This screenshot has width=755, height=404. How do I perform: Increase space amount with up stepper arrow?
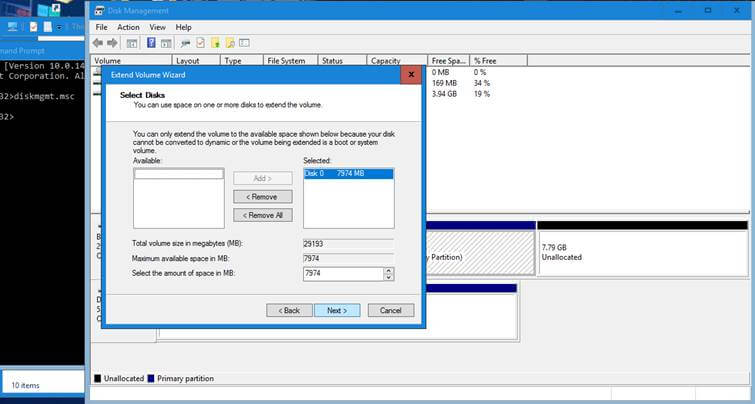(x=388, y=270)
